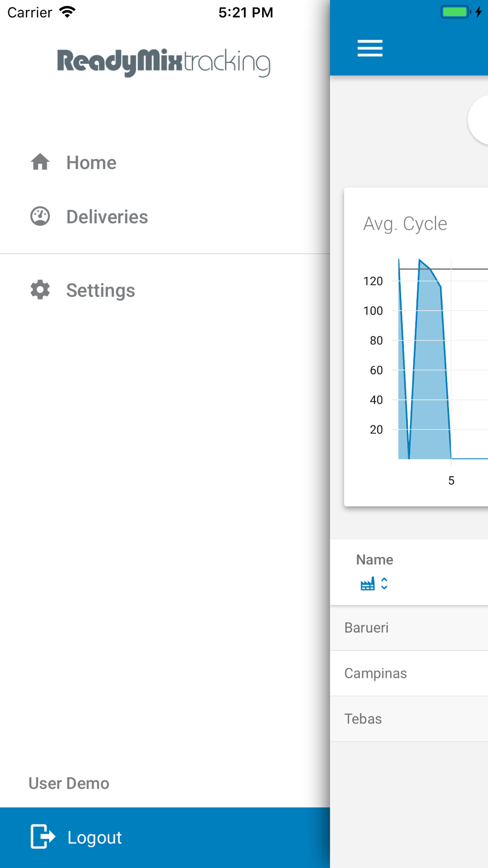The width and height of the screenshot is (488, 868).
Task: Select the Barueri row
Action: point(409,628)
